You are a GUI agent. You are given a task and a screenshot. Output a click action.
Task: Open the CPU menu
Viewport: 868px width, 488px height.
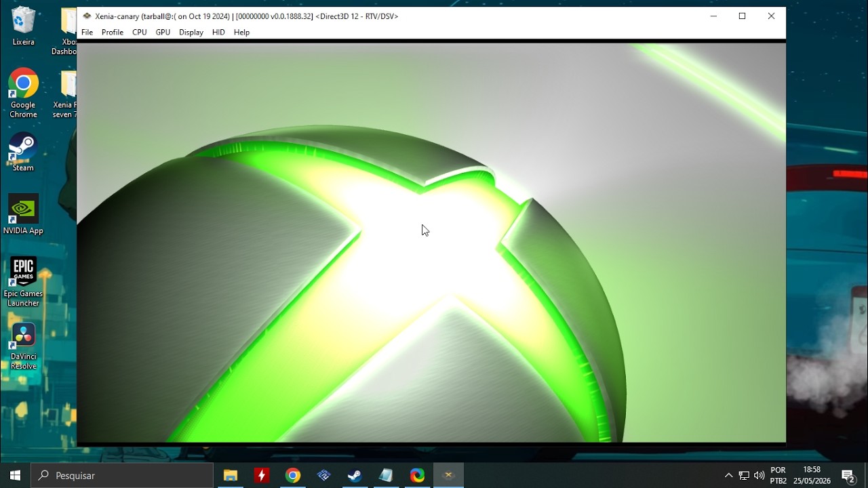click(140, 32)
